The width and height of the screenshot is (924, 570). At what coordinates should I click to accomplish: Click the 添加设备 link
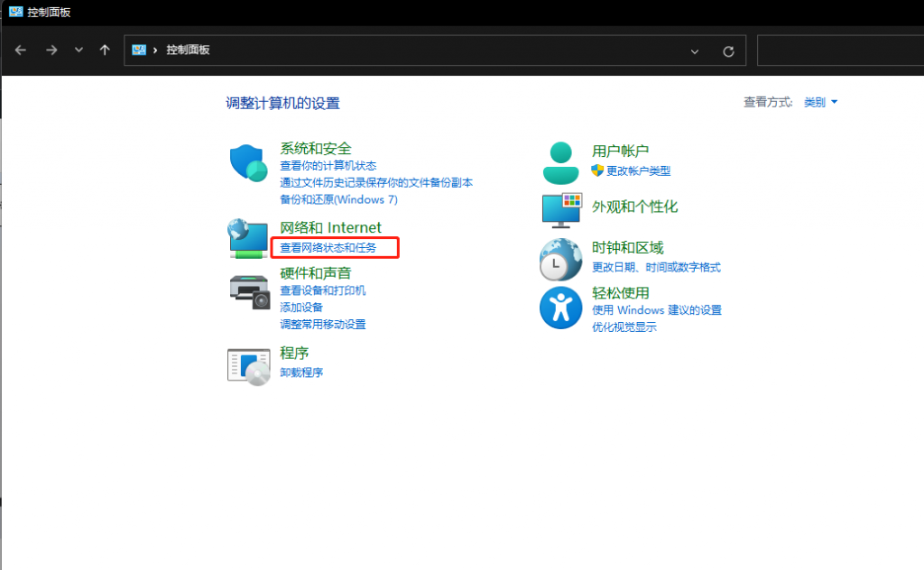pyautogui.click(x=301, y=308)
